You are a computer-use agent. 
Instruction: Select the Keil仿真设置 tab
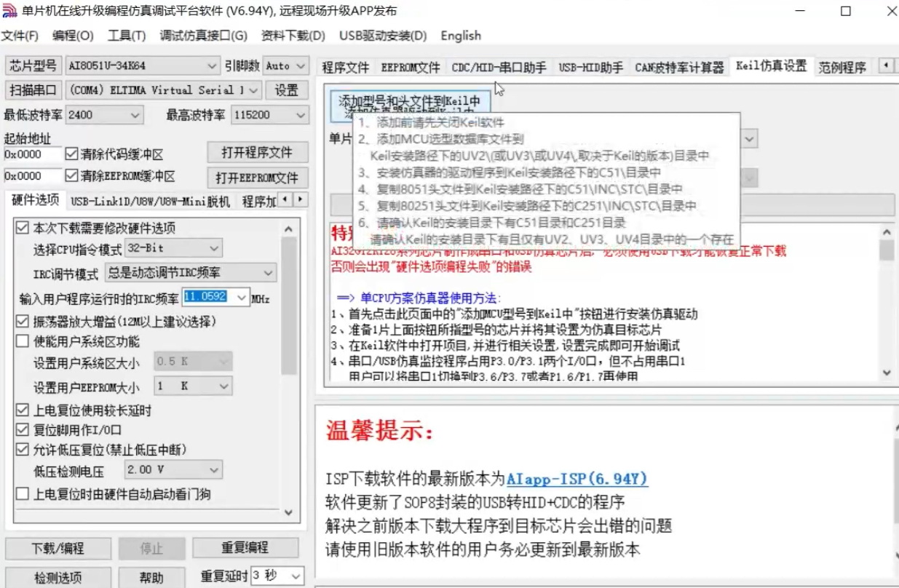(772, 65)
